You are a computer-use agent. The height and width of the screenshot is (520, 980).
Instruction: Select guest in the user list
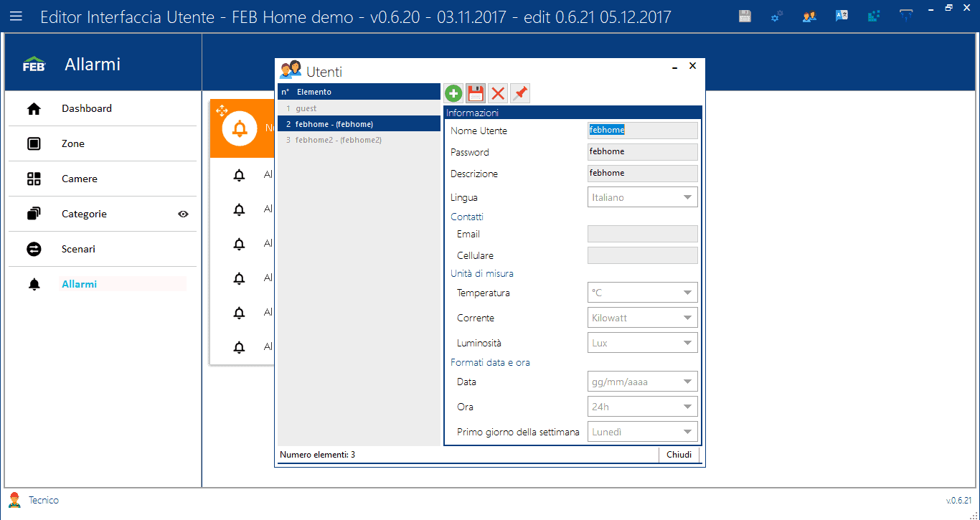[359, 108]
